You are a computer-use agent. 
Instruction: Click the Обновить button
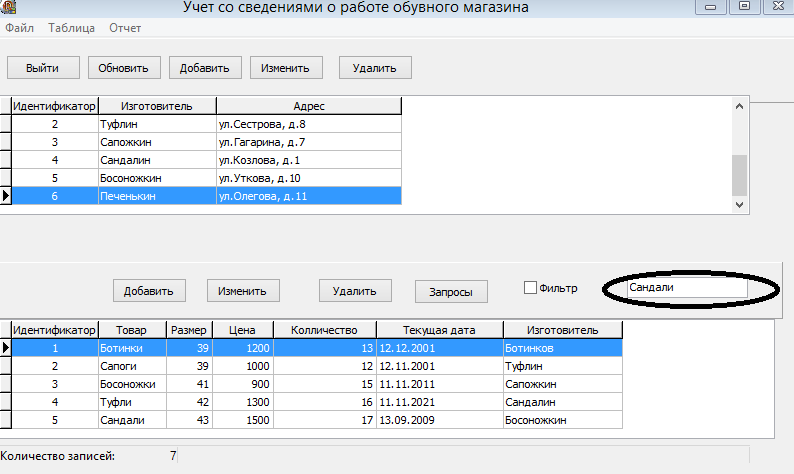pyautogui.click(x=124, y=68)
